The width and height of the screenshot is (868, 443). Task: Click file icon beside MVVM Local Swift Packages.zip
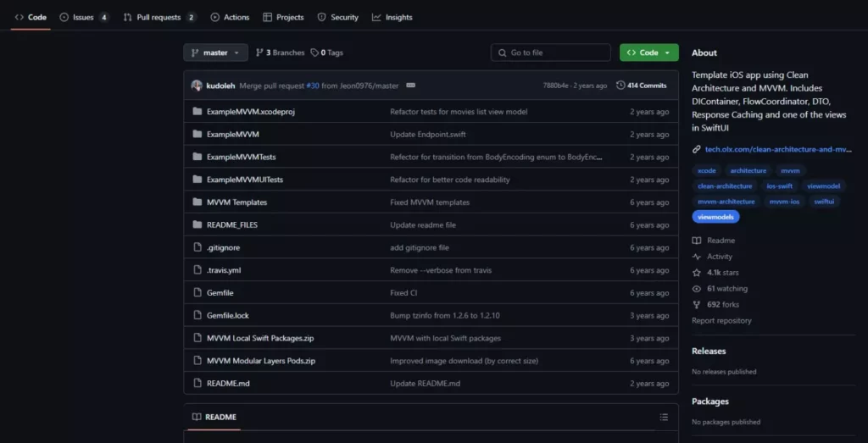197,338
